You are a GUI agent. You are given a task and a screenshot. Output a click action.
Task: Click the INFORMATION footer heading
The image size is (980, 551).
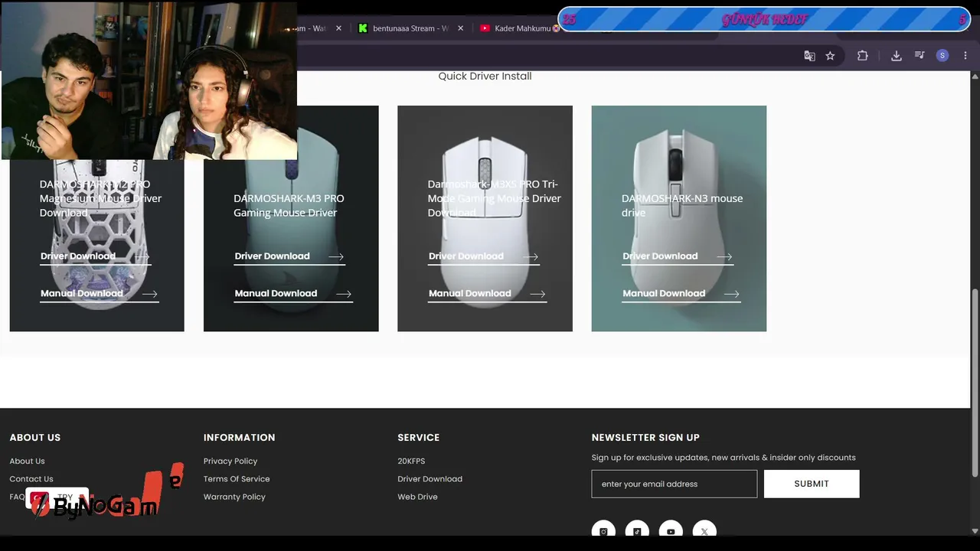[239, 438]
